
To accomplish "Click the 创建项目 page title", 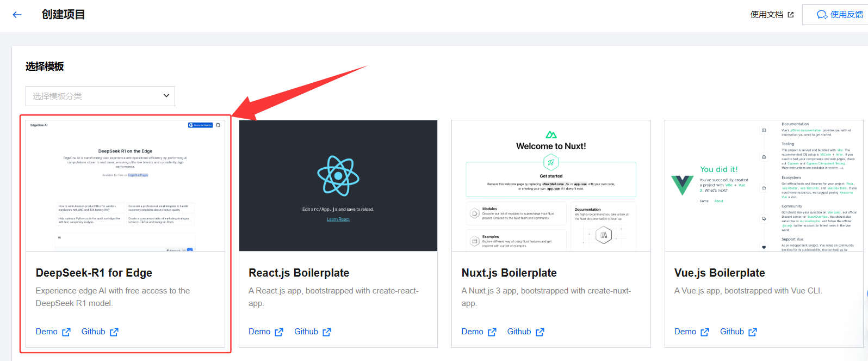I will [64, 15].
